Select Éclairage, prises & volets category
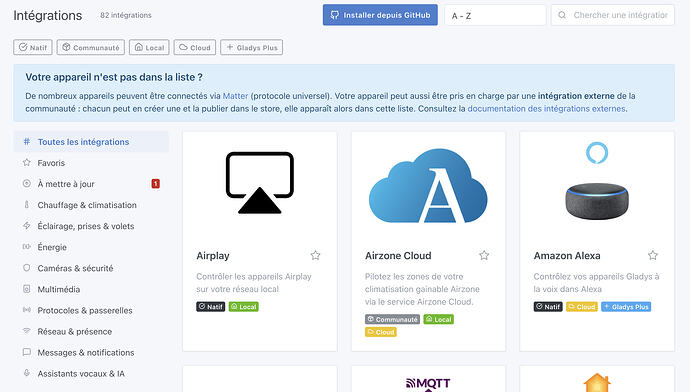This screenshot has width=690, height=392. [91, 226]
